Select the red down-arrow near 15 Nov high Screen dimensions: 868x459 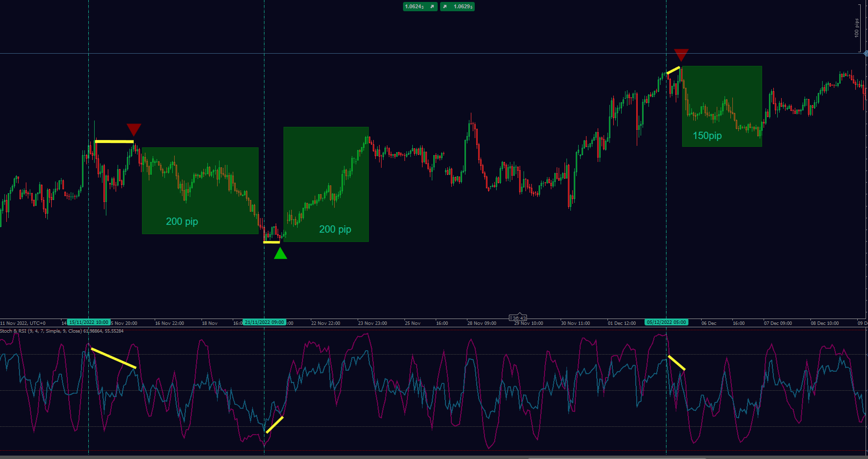click(x=134, y=129)
